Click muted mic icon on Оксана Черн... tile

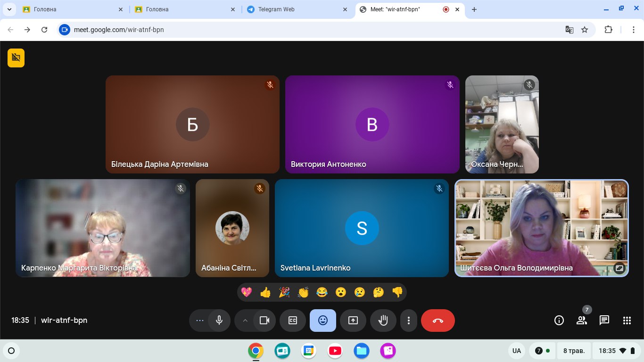coord(529,85)
